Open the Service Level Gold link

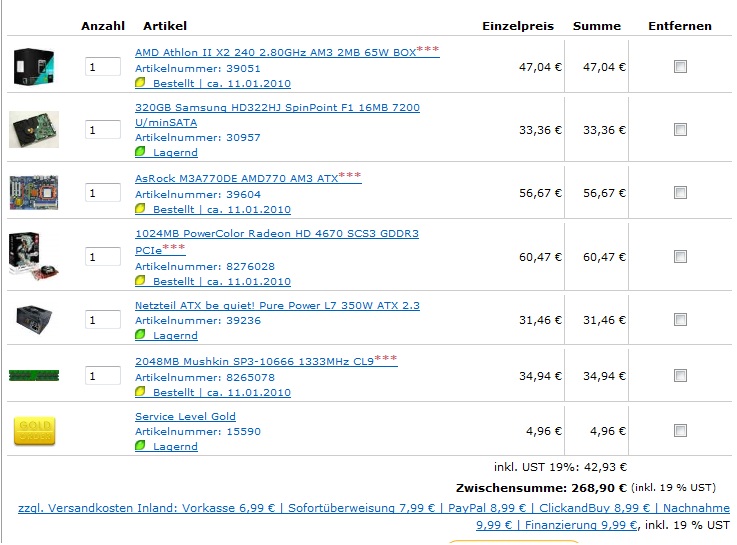tap(185, 416)
